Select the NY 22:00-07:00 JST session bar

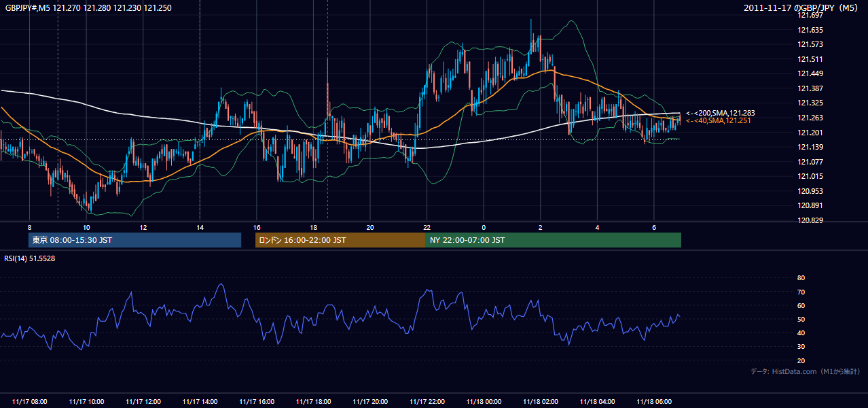(x=554, y=240)
